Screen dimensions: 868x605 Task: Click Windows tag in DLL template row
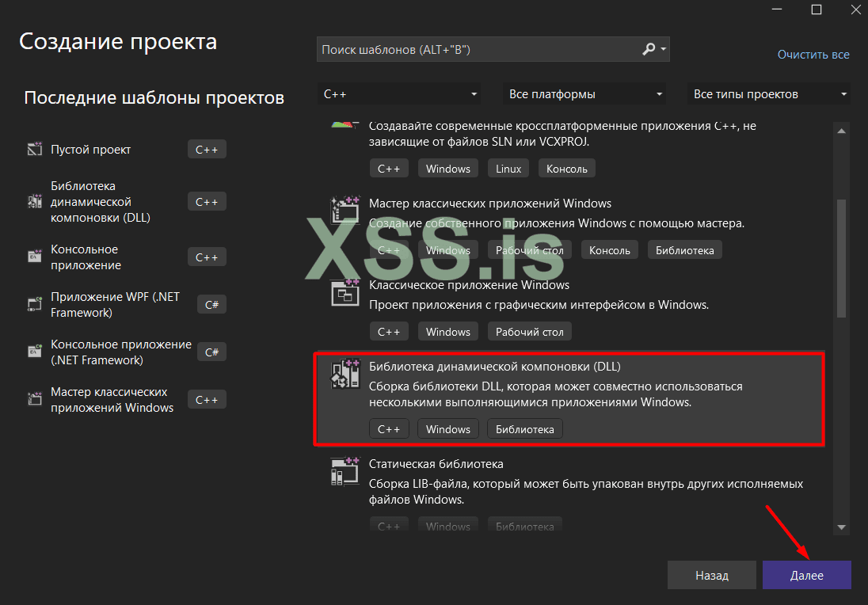pos(447,429)
